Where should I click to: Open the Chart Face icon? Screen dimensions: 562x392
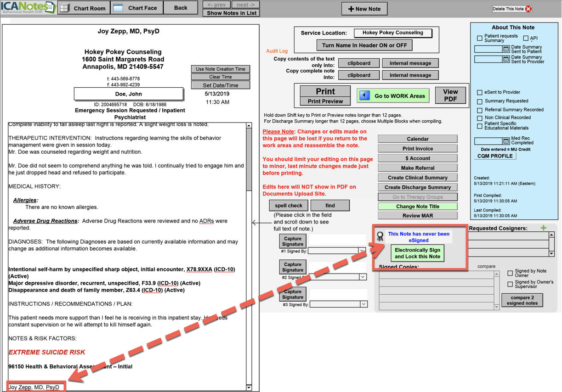pos(118,8)
